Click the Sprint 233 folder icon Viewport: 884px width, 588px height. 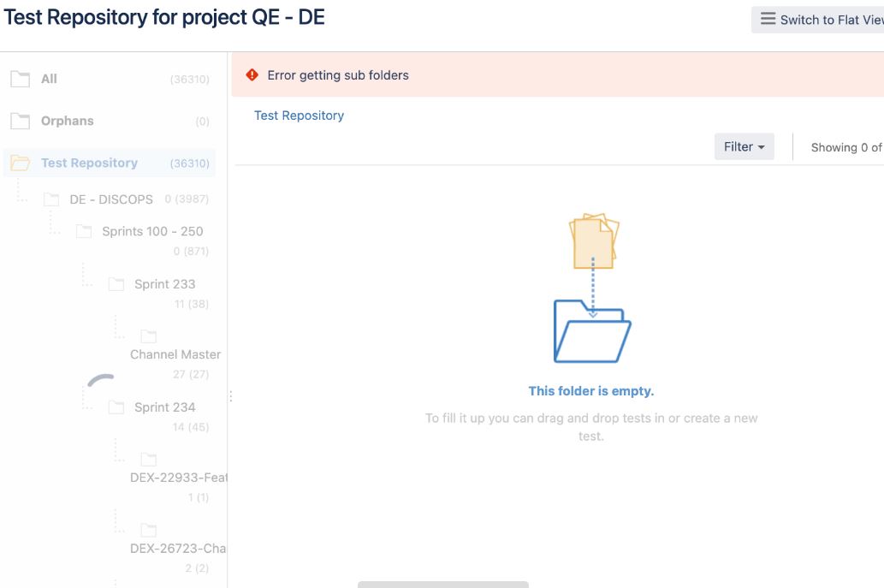pos(116,285)
